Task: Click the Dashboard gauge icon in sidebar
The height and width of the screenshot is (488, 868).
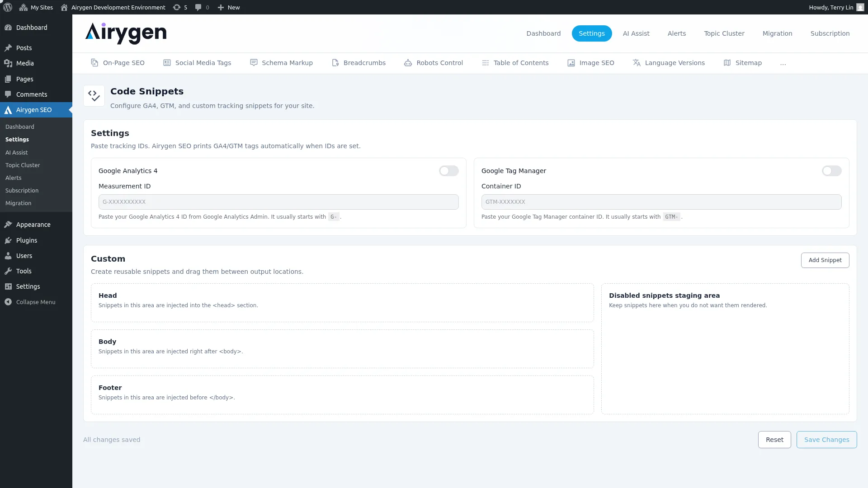Action: coord(8,28)
